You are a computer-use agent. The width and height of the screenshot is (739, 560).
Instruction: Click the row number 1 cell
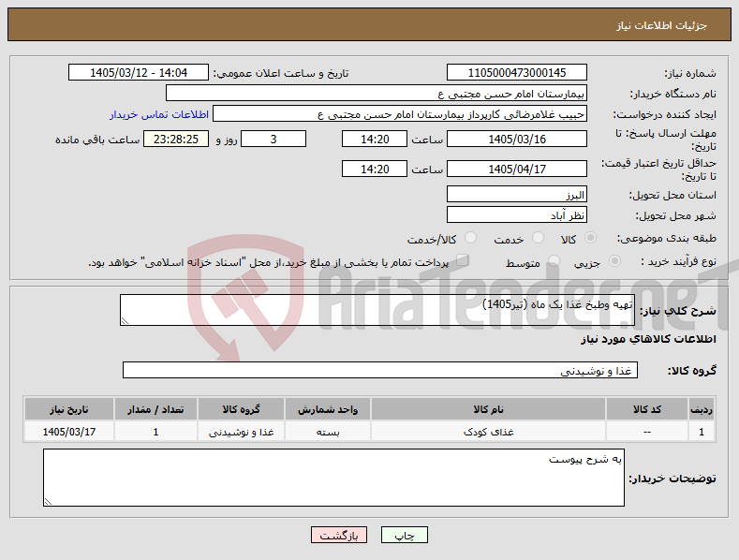coord(702,432)
